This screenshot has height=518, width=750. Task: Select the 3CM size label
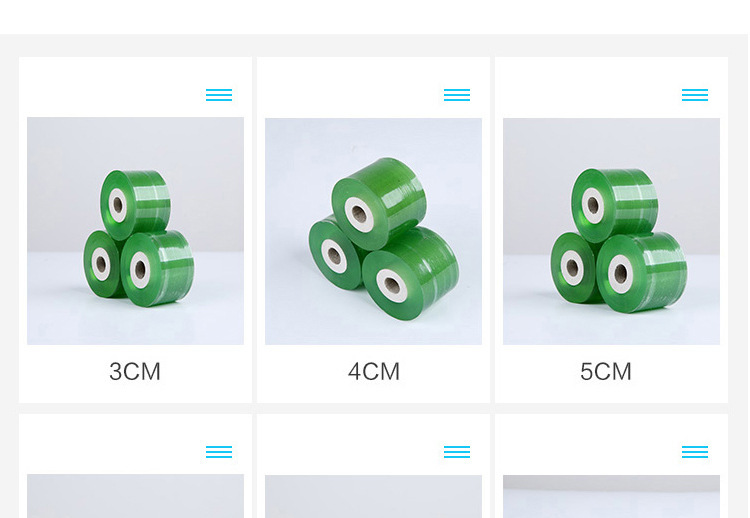135,372
